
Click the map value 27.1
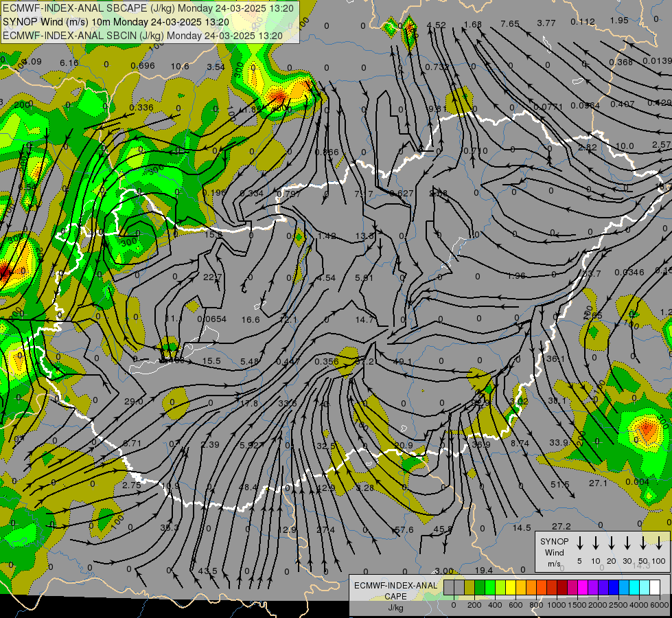(598, 483)
